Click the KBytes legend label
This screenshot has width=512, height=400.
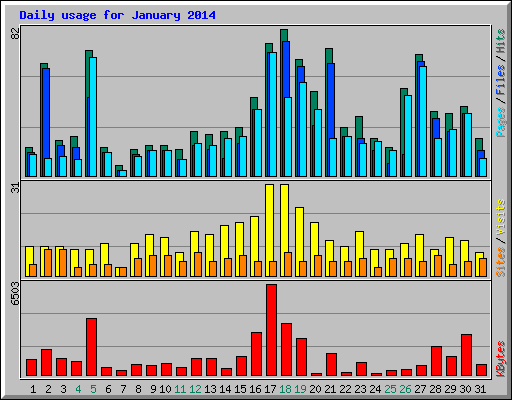501,359
